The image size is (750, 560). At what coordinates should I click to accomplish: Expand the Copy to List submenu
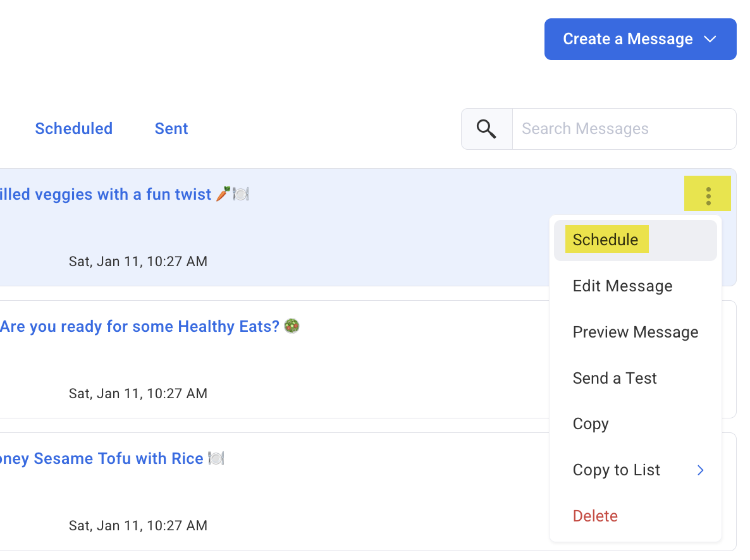pos(616,470)
